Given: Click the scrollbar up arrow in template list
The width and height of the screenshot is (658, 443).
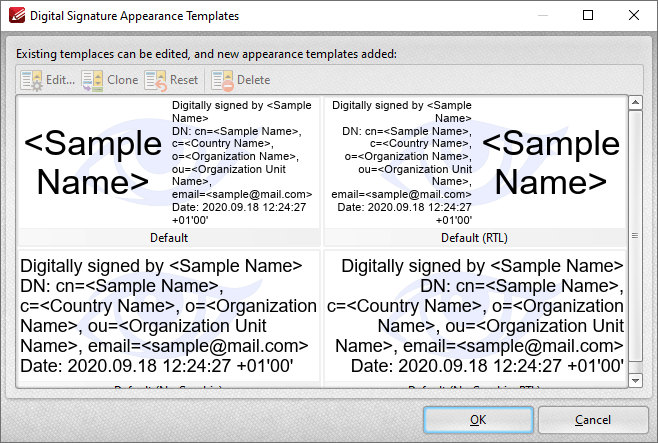Looking at the screenshot, I should pyautogui.click(x=635, y=103).
